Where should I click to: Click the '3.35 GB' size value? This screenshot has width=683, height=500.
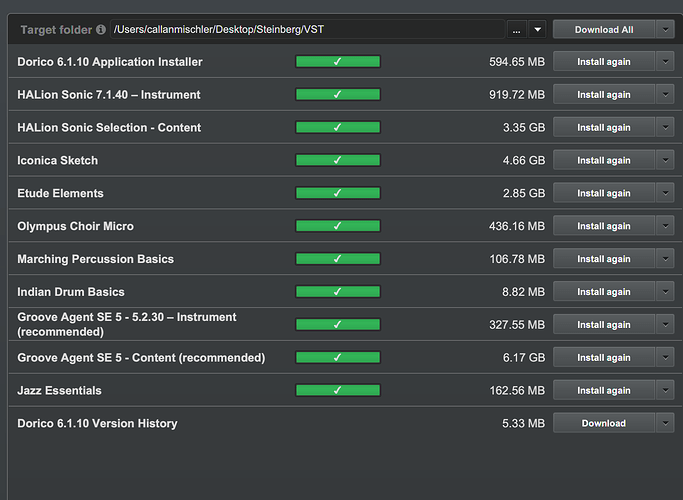[x=524, y=128]
